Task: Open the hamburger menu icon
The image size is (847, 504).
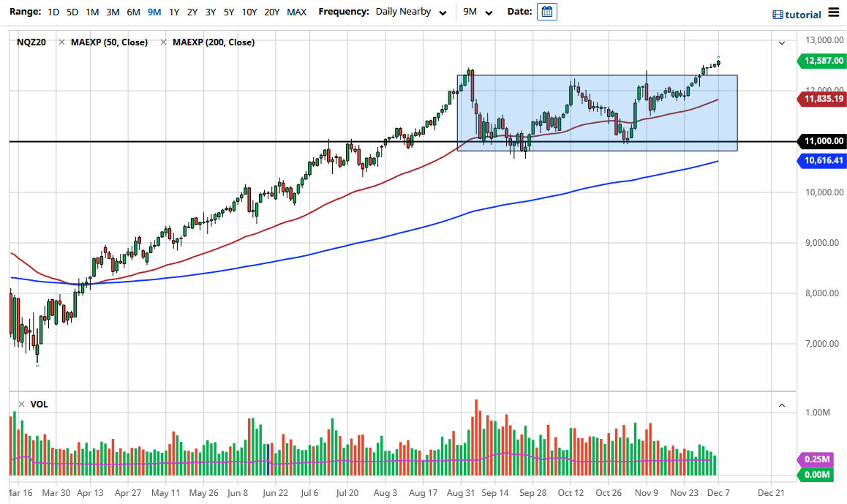Action: [833, 12]
